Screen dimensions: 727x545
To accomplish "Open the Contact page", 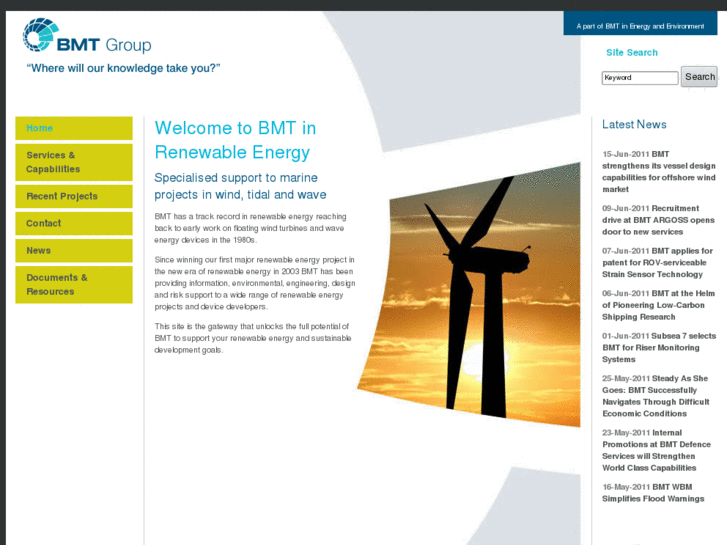I will (74, 224).
